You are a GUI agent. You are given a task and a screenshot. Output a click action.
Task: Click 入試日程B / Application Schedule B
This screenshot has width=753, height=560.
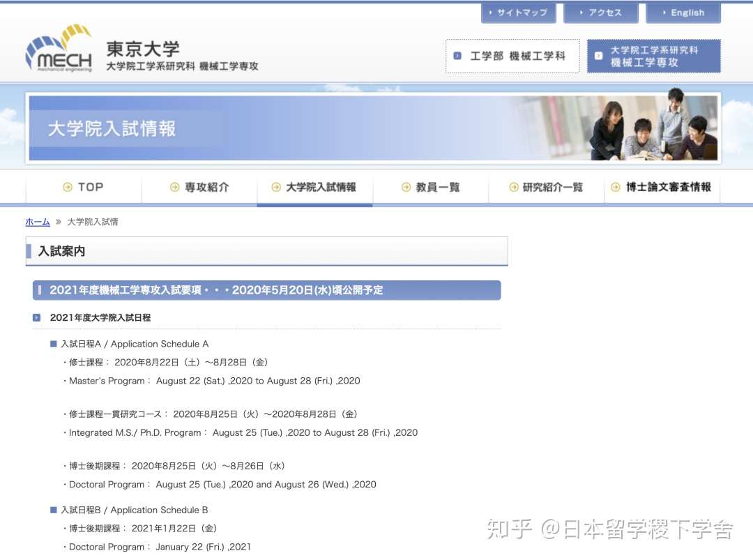click(134, 510)
